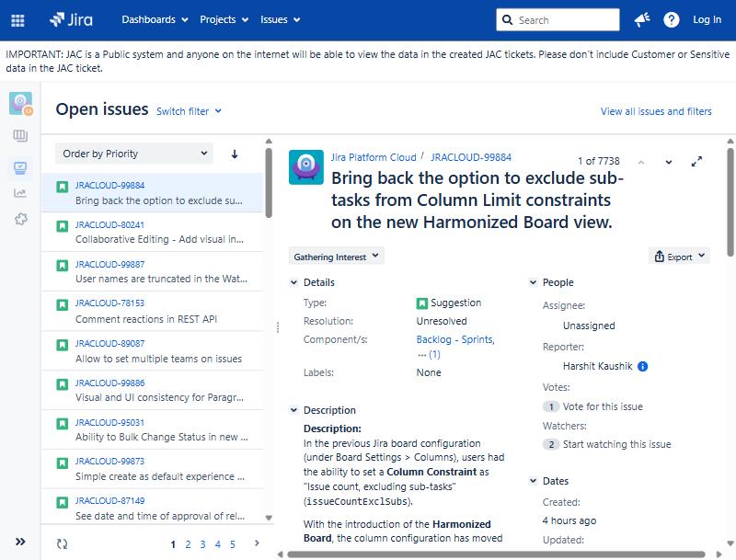Viewport: 736px width, 560px height.
Task: Click Log In
Action: 707,19
